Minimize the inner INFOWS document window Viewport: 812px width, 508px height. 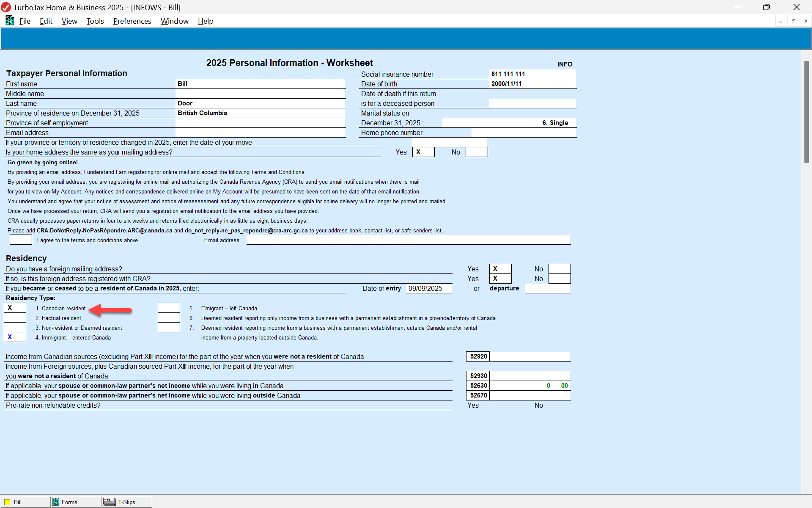[781, 21]
